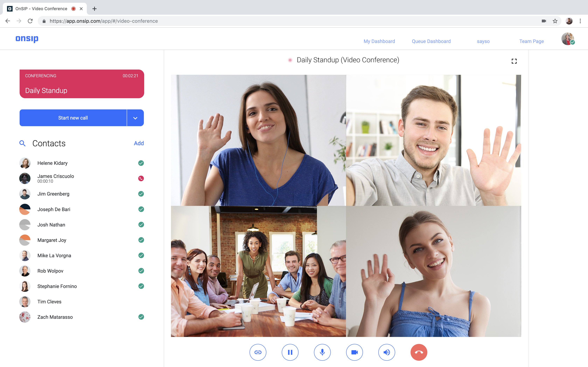
Task: Click Start new call button
Action: (73, 118)
